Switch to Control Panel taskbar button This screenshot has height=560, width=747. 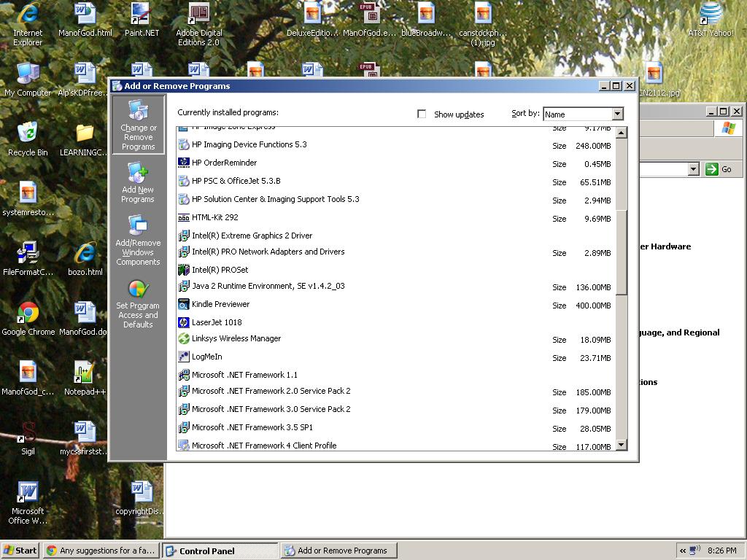(220, 551)
